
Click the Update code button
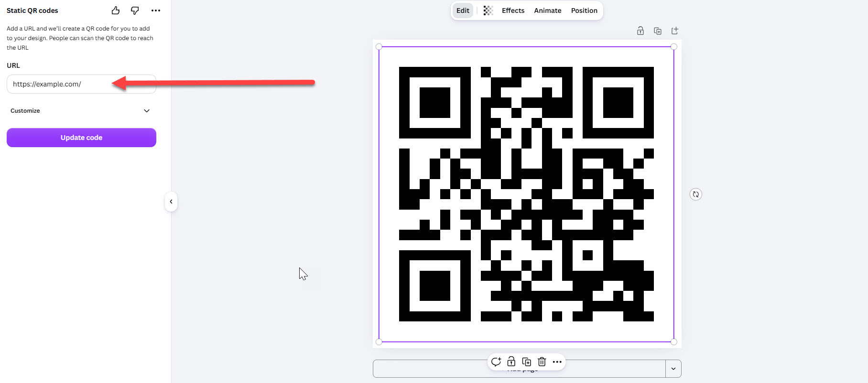coord(81,138)
